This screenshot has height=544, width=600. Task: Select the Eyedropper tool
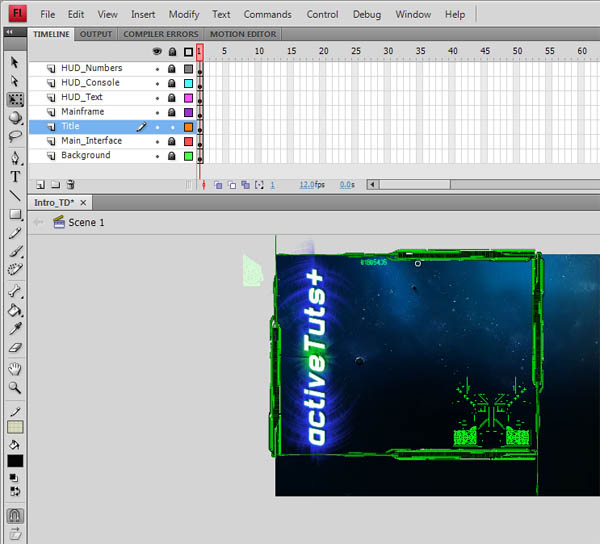point(15,329)
